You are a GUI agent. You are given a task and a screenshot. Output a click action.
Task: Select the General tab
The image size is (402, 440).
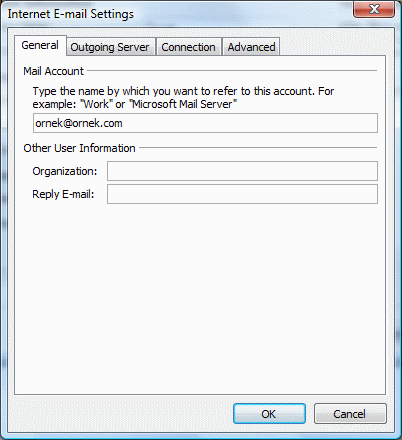point(40,45)
